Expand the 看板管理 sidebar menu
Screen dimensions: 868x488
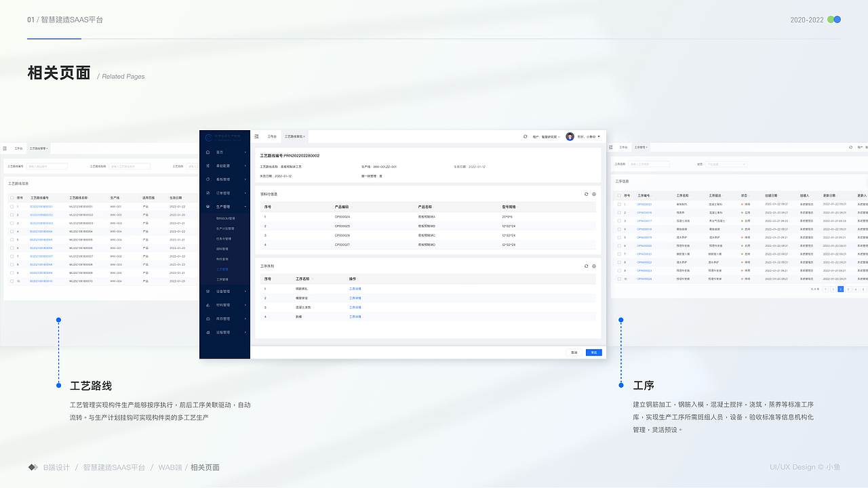coord(245,179)
